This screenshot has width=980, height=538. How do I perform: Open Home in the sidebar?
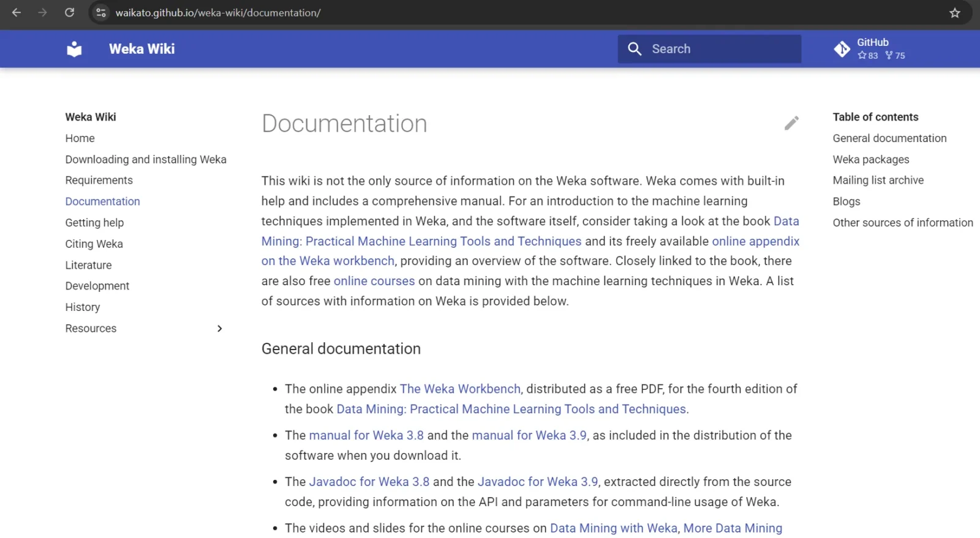click(80, 138)
